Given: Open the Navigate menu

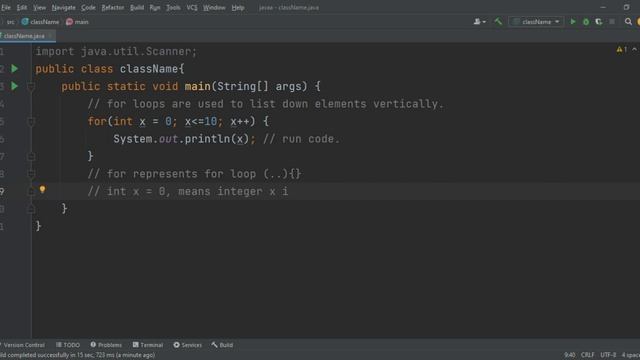Looking at the screenshot, I should coord(63,7).
